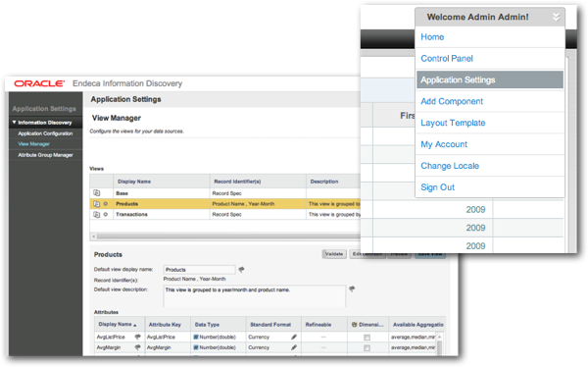Select Application Settings in the Welcome menu

click(490, 79)
